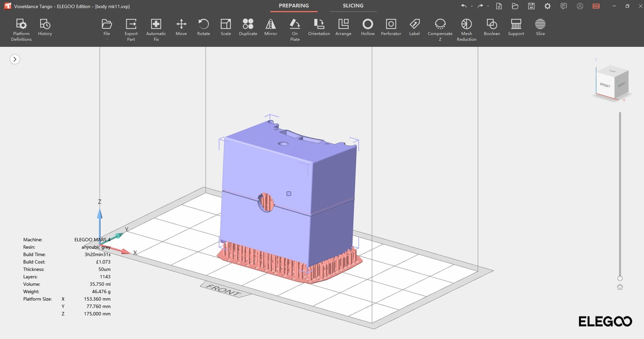Image resolution: width=644 pixels, height=339 pixels.
Task: Open the undo history dropdown arrow
Action: tap(472, 6)
